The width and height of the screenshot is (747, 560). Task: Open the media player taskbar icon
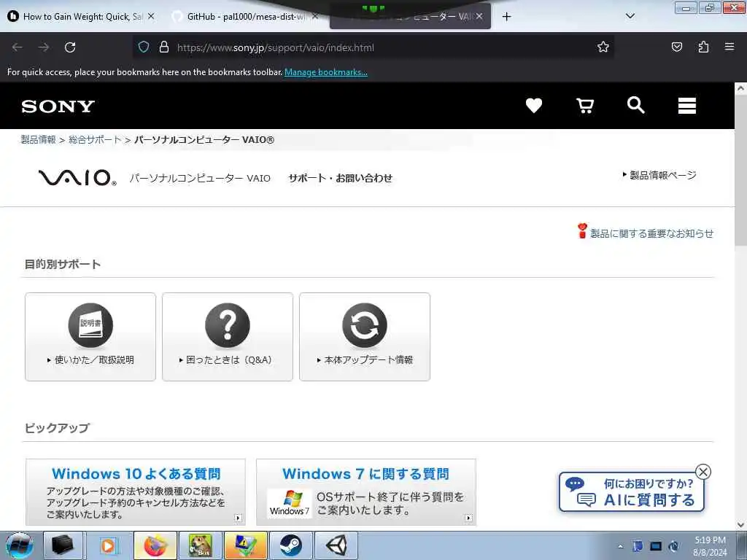109,545
